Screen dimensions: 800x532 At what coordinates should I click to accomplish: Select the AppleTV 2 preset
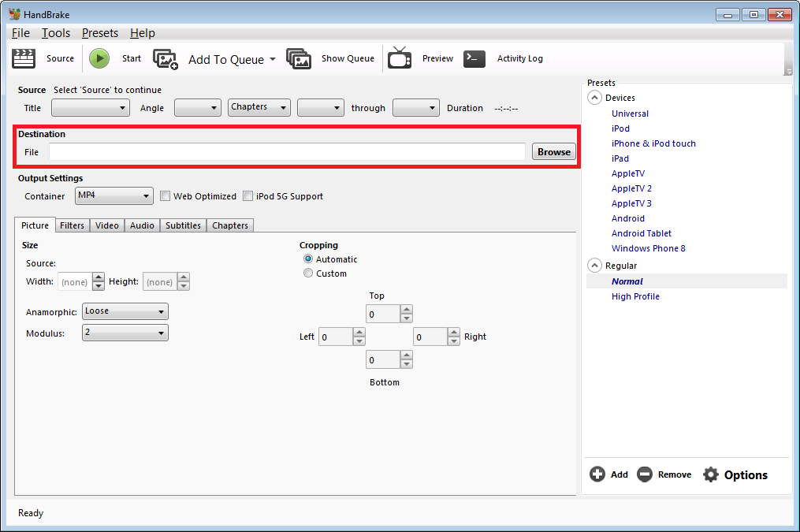631,188
